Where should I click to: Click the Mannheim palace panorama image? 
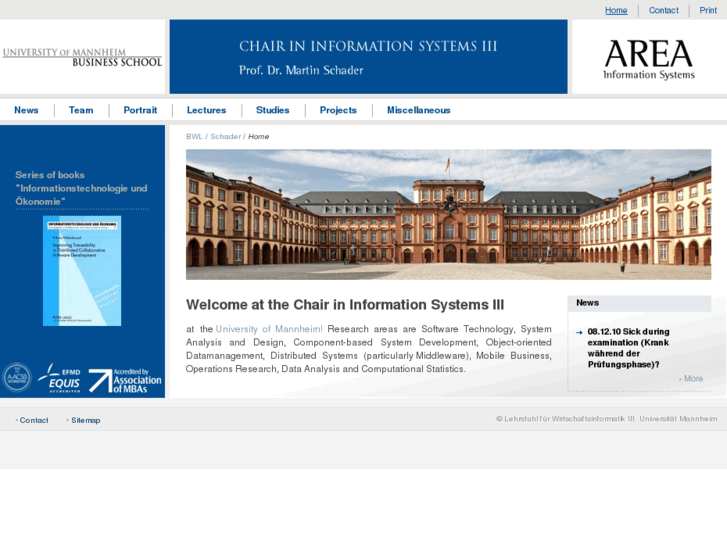click(x=448, y=214)
